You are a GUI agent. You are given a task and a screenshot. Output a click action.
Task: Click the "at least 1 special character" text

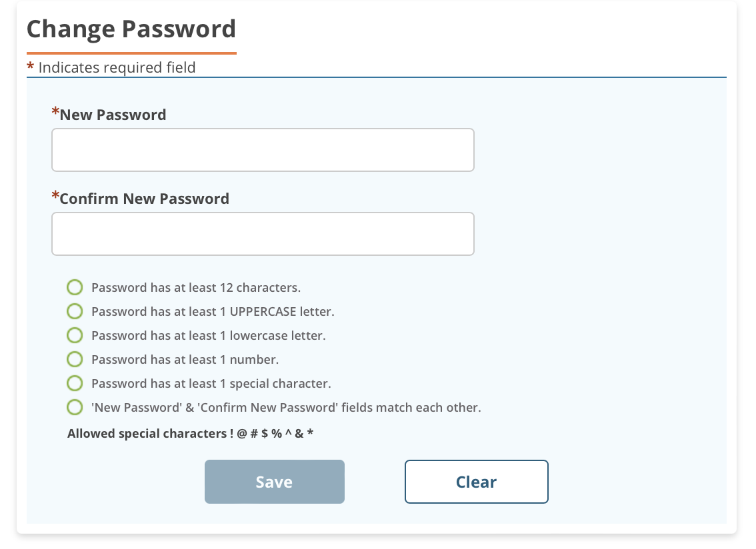211,383
